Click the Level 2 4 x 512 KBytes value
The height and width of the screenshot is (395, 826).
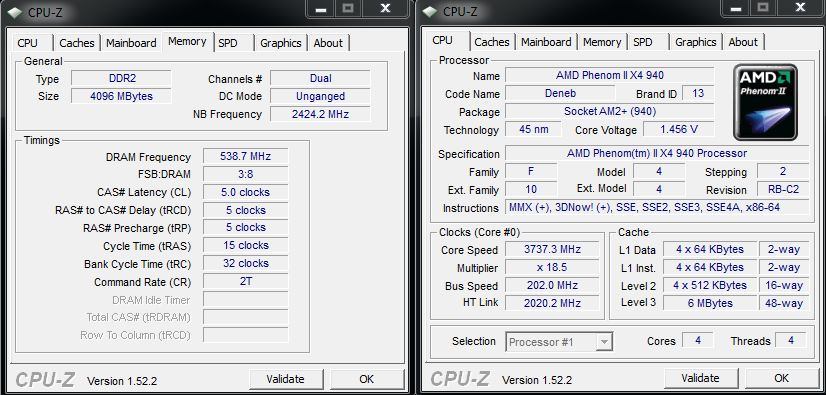click(x=710, y=285)
